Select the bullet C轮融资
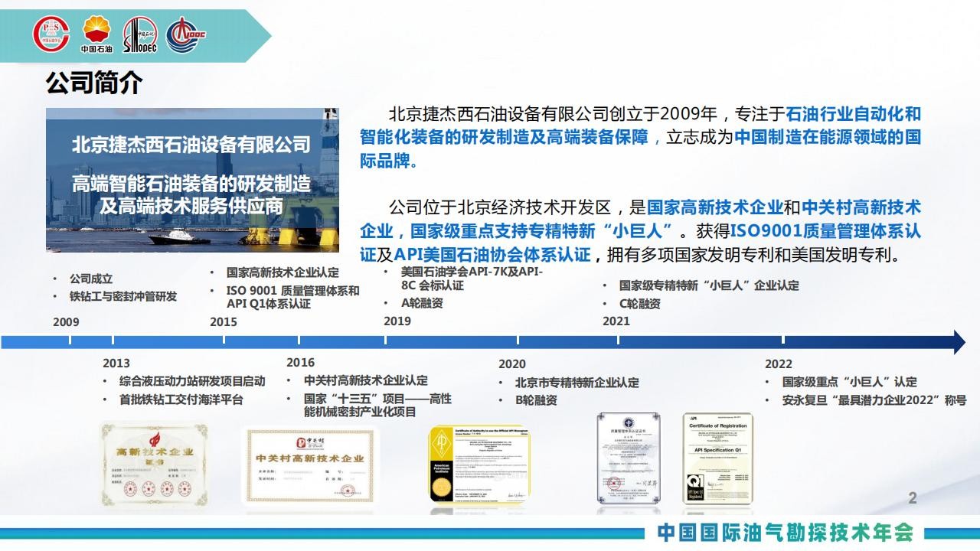Image resolution: width=980 pixels, height=551 pixels. click(x=640, y=303)
